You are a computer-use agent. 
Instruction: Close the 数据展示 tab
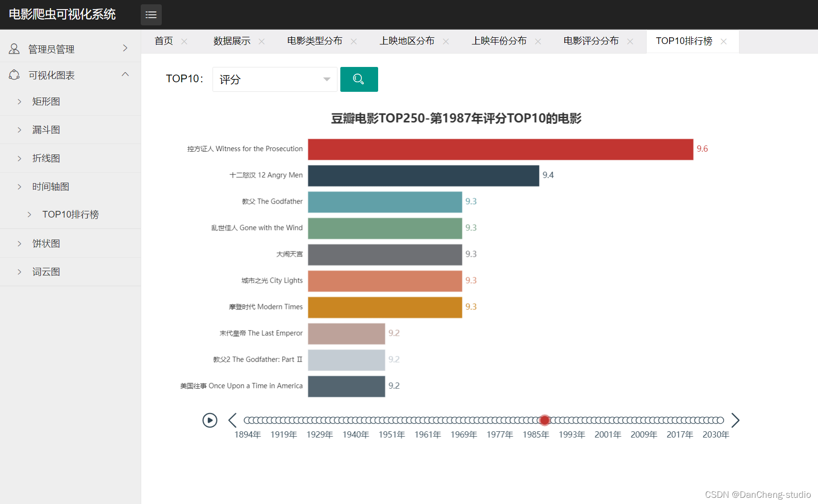262,42
